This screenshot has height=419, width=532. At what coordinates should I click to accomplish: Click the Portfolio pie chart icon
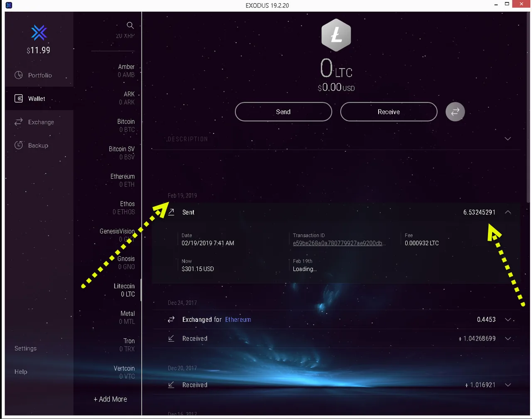click(x=19, y=75)
